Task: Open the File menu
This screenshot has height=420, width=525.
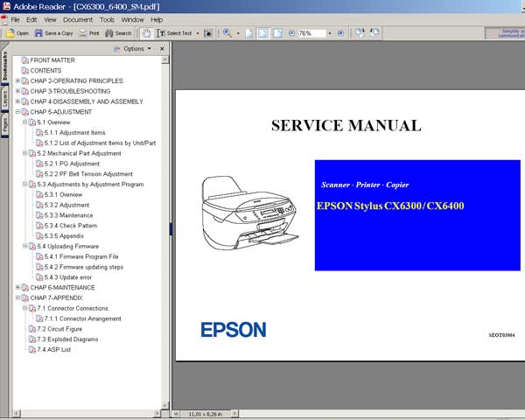Action: coord(16,20)
